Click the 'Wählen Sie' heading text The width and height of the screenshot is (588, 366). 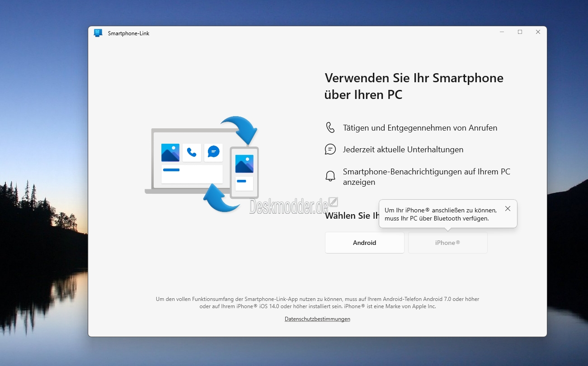click(x=352, y=216)
